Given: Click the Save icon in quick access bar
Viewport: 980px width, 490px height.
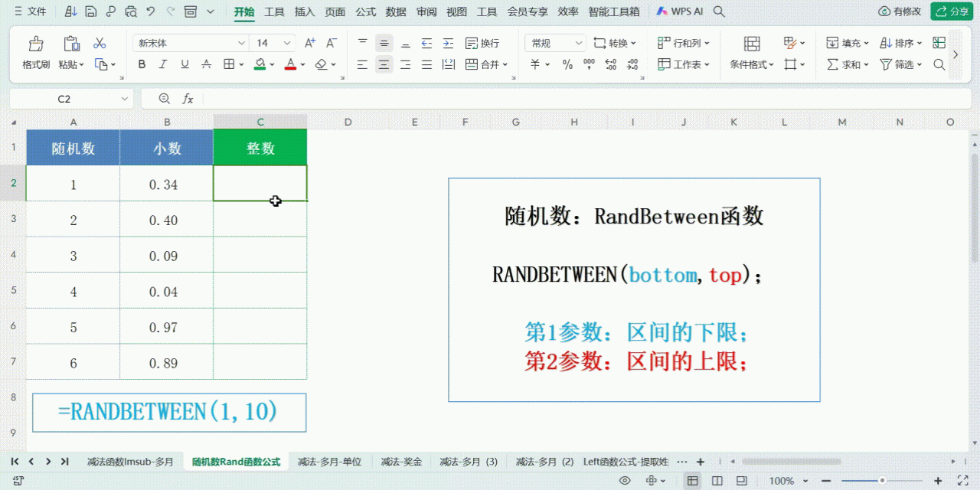Looking at the screenshot, I should click(x=90, y=11).
